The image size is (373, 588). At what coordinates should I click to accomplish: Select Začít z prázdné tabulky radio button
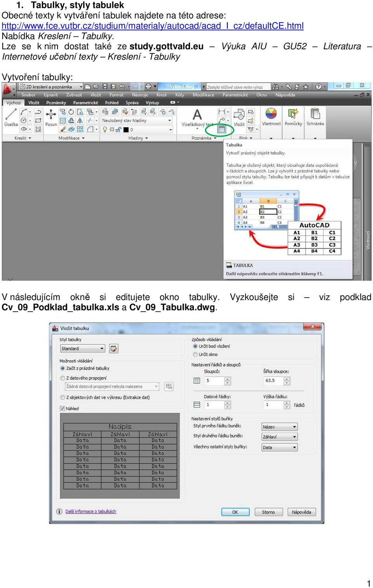click(63, 368)
